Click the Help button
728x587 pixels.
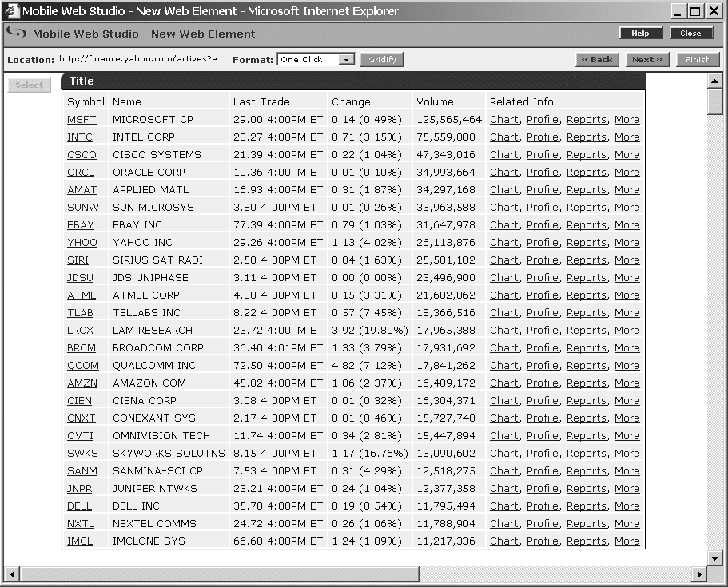(640, 33)
